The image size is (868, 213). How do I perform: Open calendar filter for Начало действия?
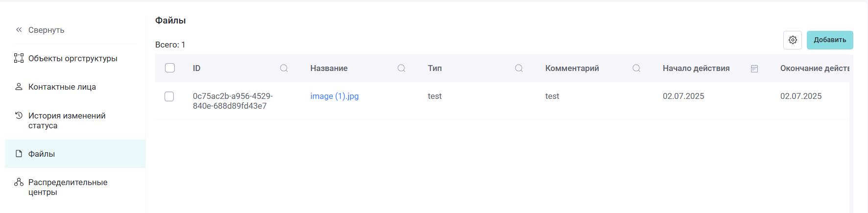(754, 69)
